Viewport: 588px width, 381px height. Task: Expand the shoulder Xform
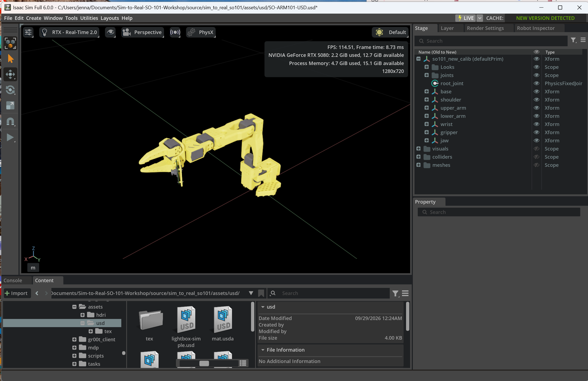[x=427, y=100]
